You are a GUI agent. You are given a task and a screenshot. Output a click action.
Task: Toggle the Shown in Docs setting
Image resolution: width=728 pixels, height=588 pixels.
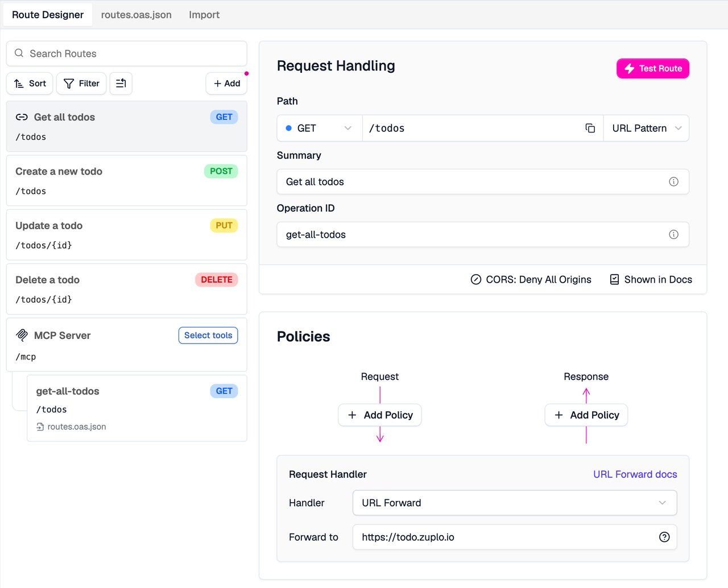[x=651, y=280]
